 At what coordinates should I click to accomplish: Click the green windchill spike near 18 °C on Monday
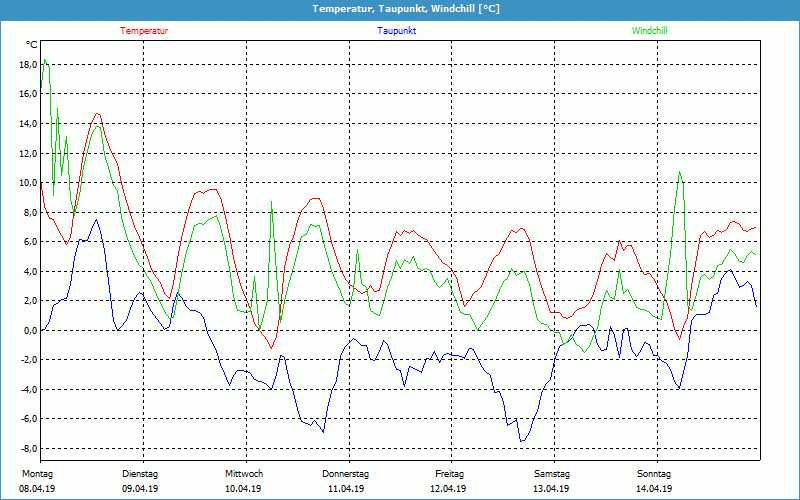coord(45,60)
